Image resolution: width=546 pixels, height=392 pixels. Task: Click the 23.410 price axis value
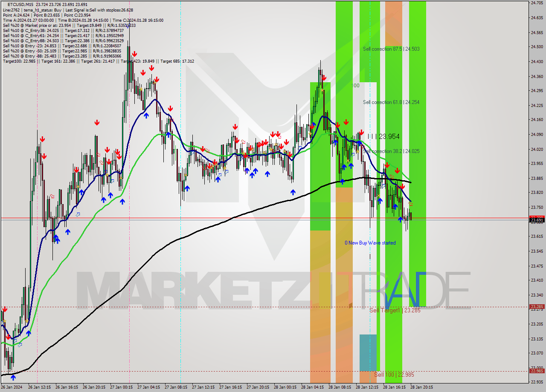tap(537, 280)
